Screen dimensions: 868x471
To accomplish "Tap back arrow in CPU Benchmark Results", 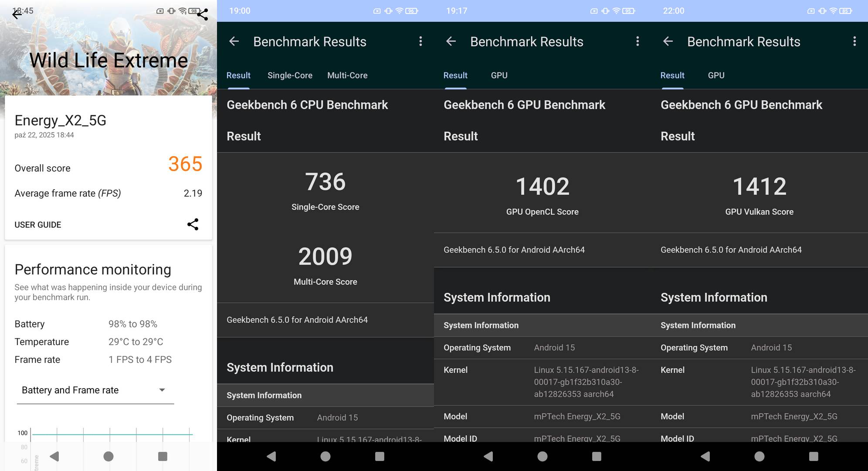I will coord(234,41).
